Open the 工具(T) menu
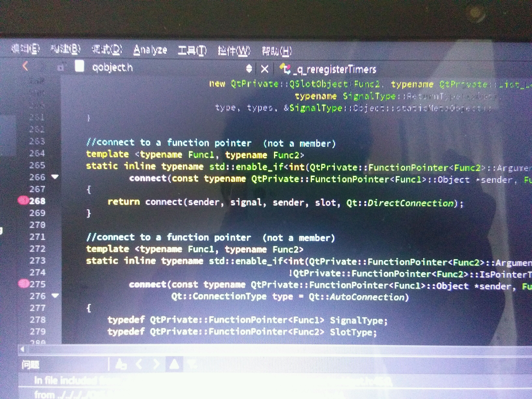 click(x=192, y=51)
